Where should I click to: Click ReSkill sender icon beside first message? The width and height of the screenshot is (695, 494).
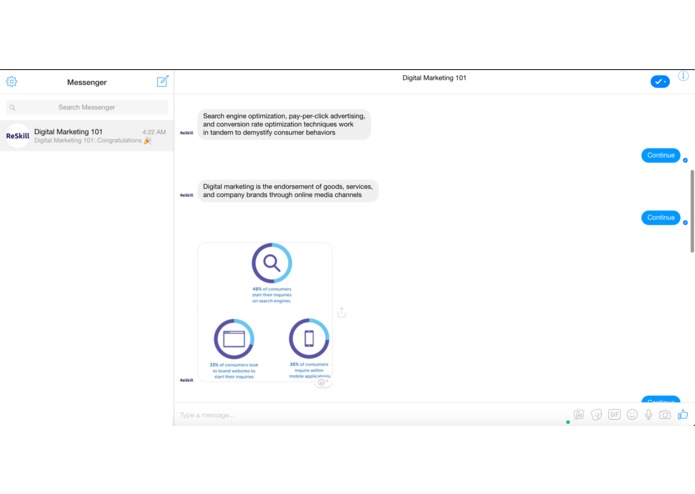point(187,133)
